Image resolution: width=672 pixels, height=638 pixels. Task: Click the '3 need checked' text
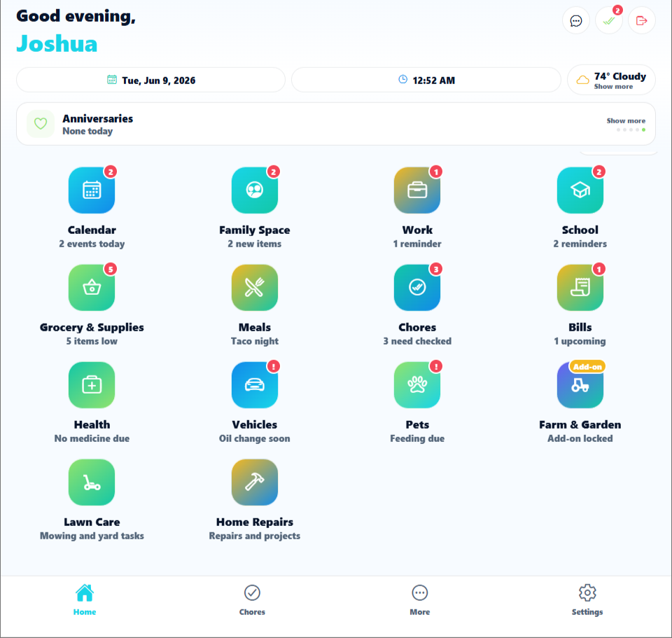click(x=417, y=341)
